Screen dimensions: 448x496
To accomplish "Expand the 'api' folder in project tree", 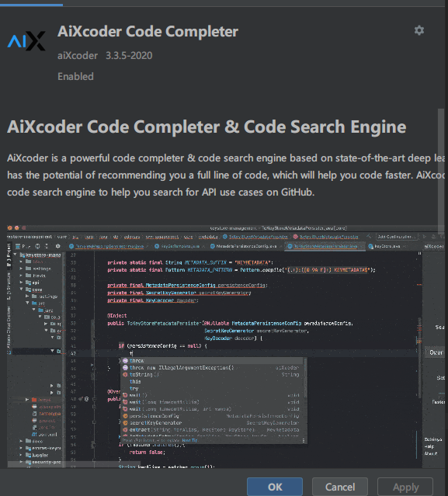I will (x=22, y=283).
